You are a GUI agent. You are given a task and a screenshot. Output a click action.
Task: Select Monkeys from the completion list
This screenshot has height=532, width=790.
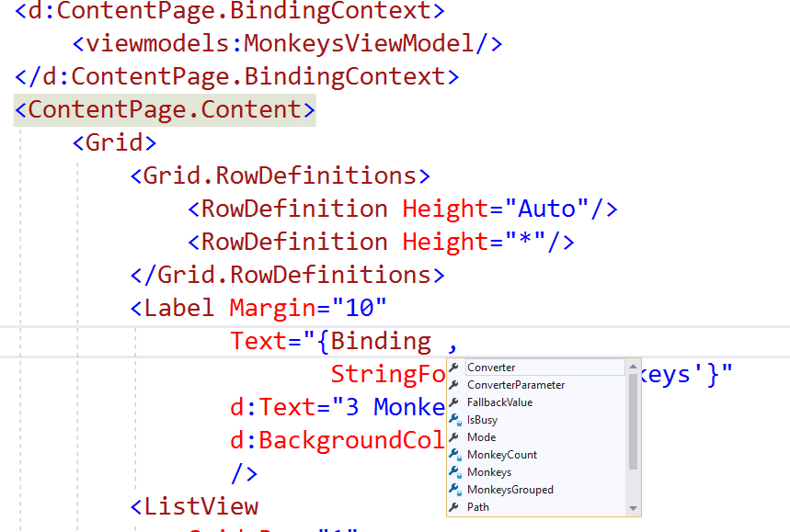tap(487, 471)
